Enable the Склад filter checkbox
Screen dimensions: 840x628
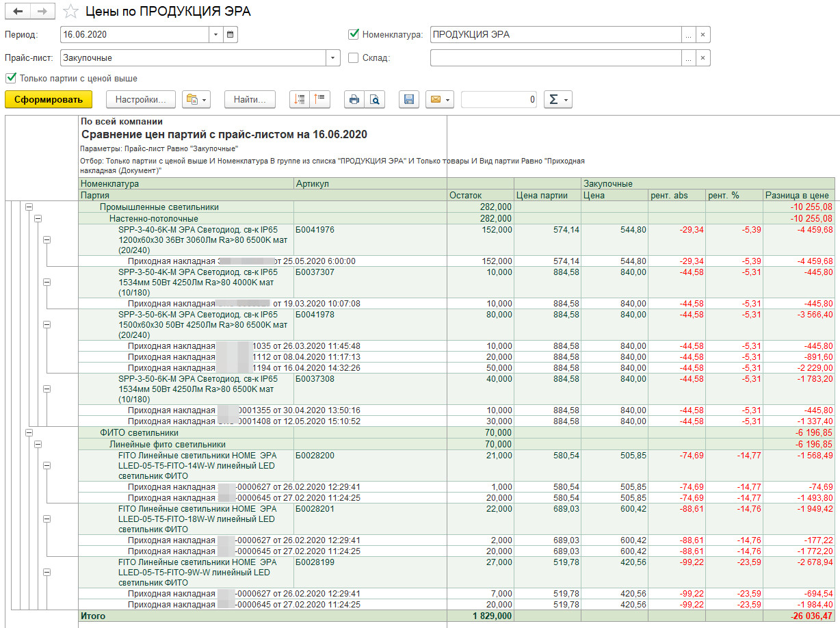point(354,58)
